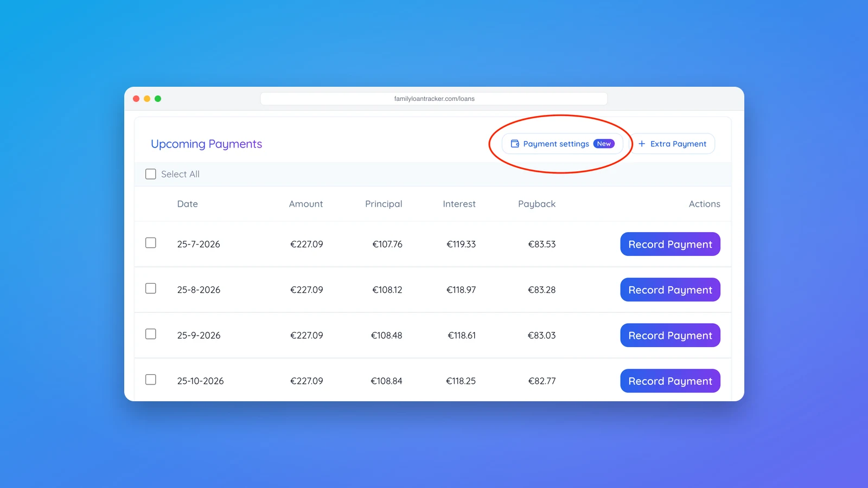Viewport: 868px width, 488px height.
Task: Open Payment settings
Action: click(562, 144)
